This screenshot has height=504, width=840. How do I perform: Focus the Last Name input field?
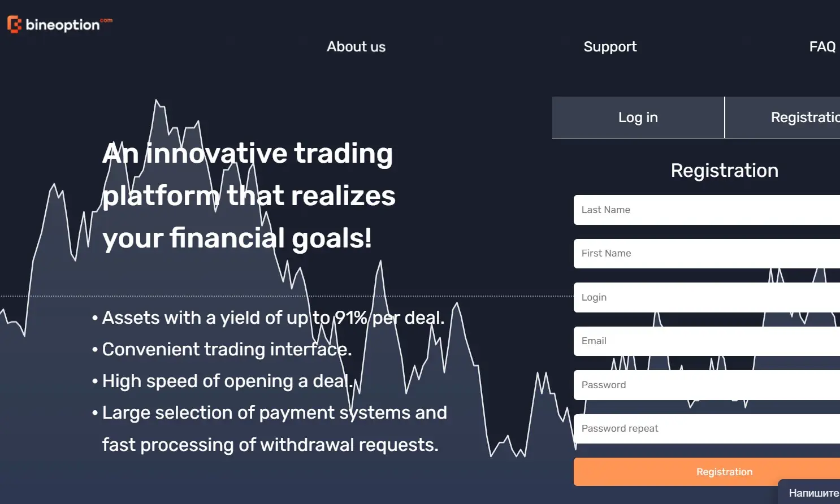707,210
